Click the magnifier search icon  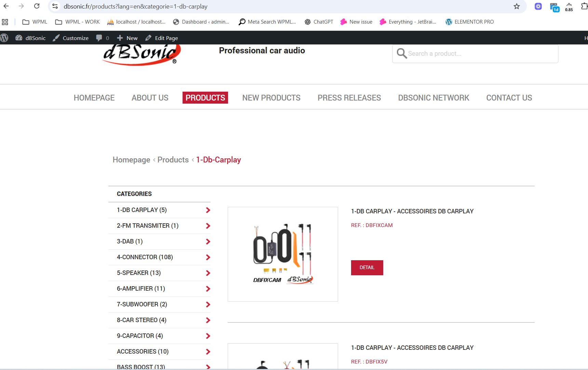point(402,54)
